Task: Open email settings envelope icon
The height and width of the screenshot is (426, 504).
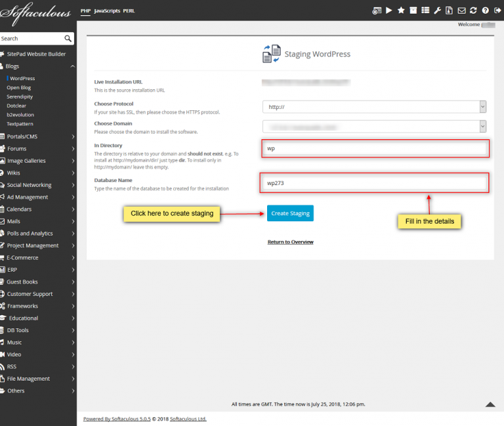Action: [461, 11]
